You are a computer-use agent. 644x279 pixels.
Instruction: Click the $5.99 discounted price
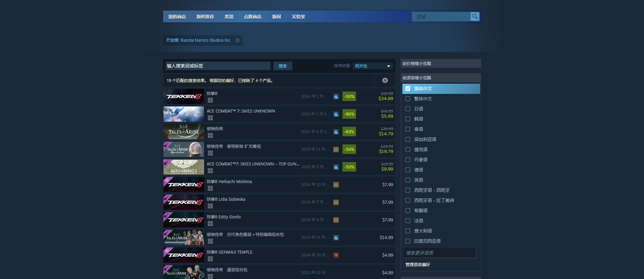(387, 116)
